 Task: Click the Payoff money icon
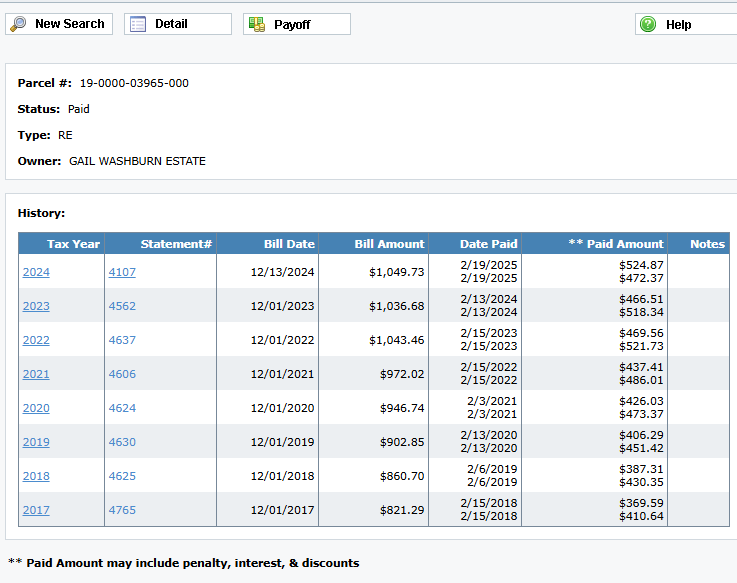(x=257, y=24)
